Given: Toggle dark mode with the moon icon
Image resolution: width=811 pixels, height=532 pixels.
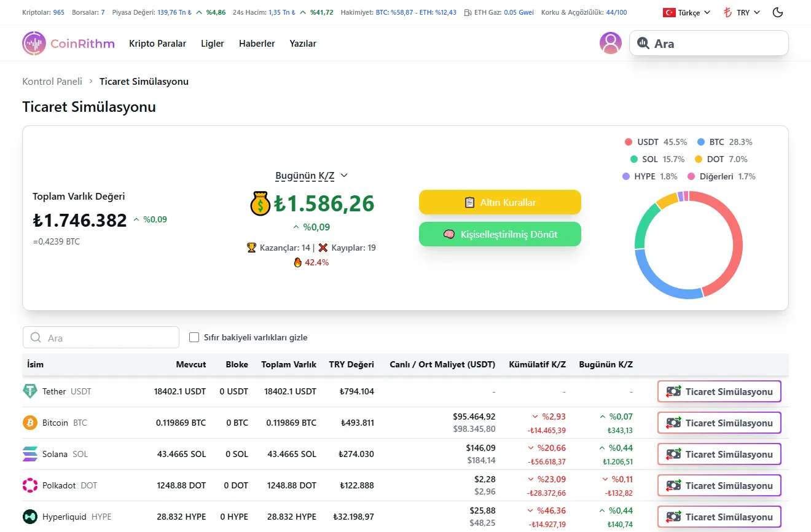Looking at the screenshot, I should 777,12.
